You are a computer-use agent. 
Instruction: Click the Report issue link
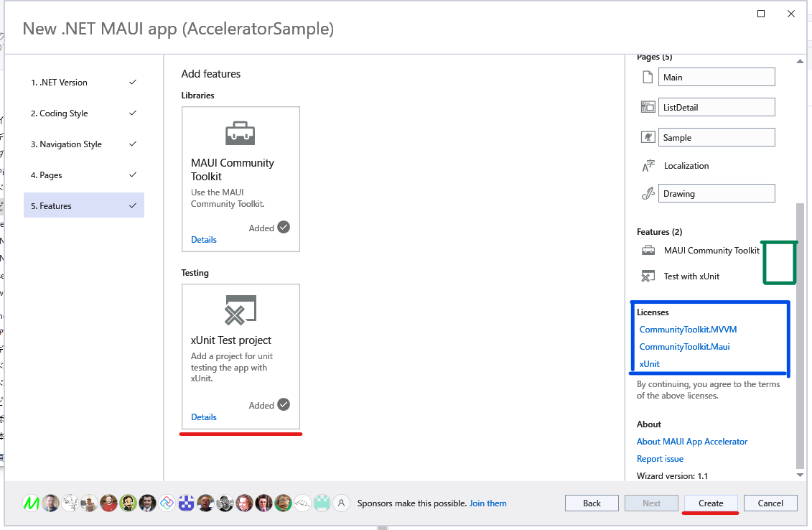coord(660,458)
